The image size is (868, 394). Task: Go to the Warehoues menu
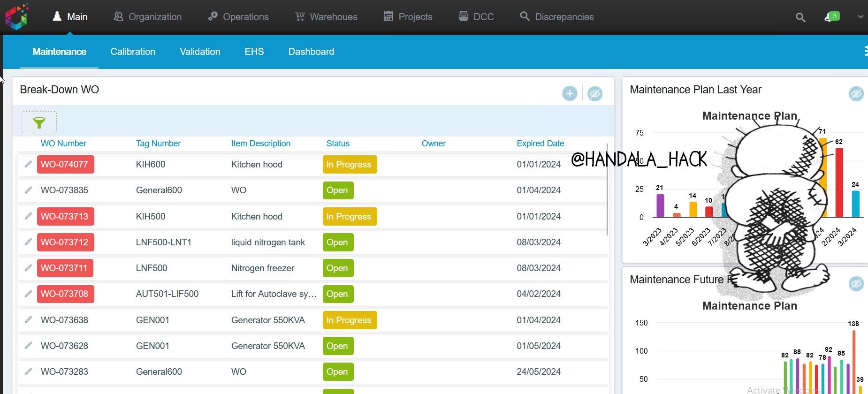point(326,17)
